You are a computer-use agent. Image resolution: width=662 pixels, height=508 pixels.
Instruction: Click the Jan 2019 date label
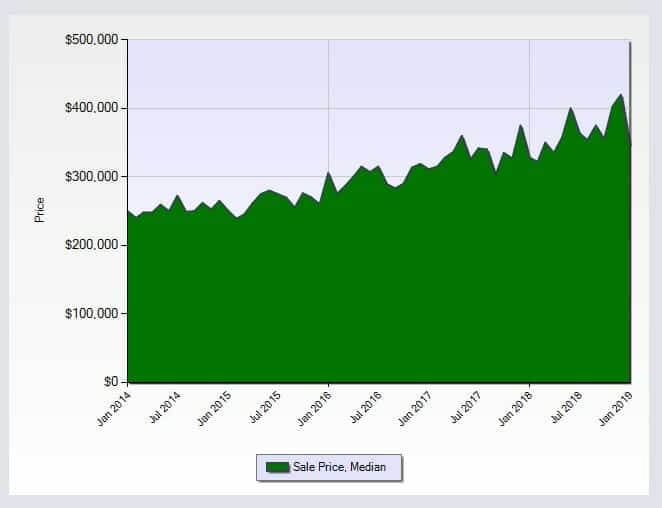616,408
